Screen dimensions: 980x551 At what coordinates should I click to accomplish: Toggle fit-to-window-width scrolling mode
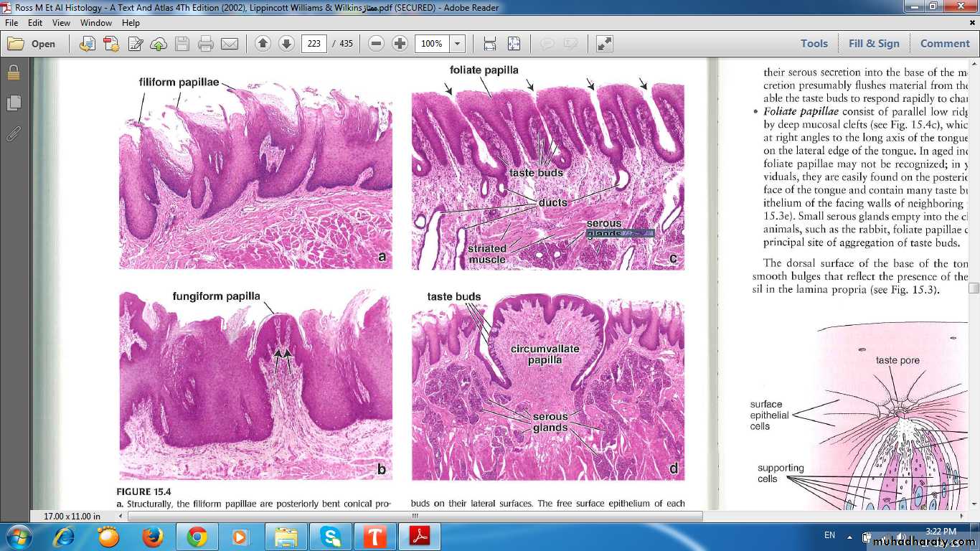[x=490, y=44]
